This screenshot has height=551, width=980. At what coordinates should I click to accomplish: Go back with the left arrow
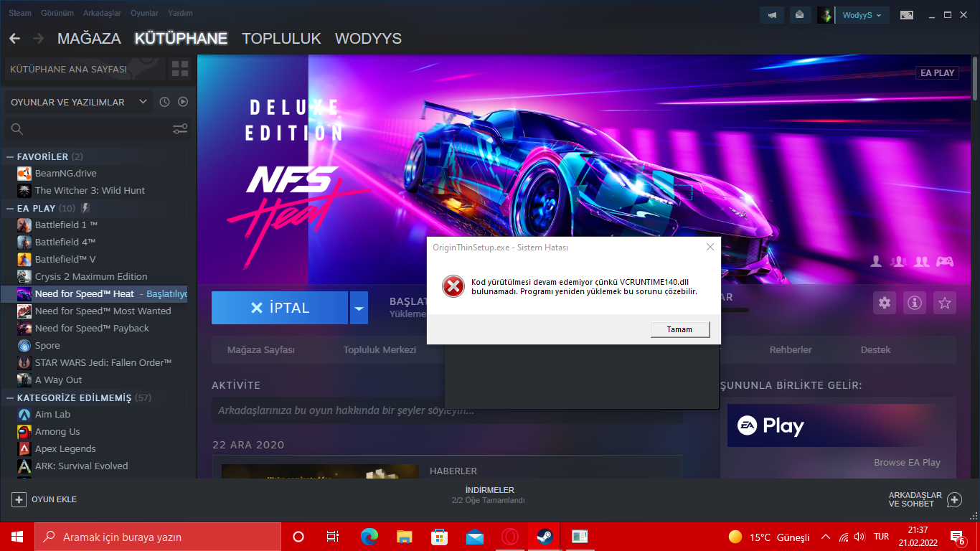[14, 39]
